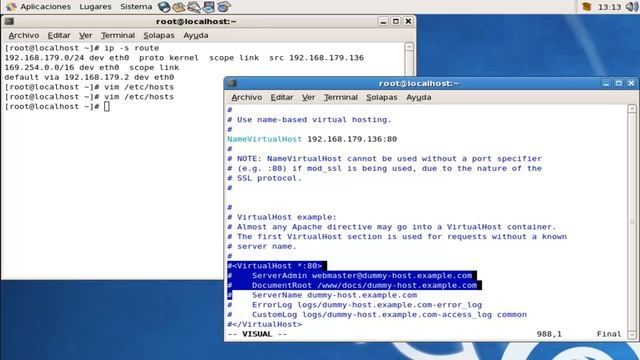The width and height of the screenshot is (640, 360).
Task: Open Terminal menu in the front vim terminal
Action: point(340,98)
